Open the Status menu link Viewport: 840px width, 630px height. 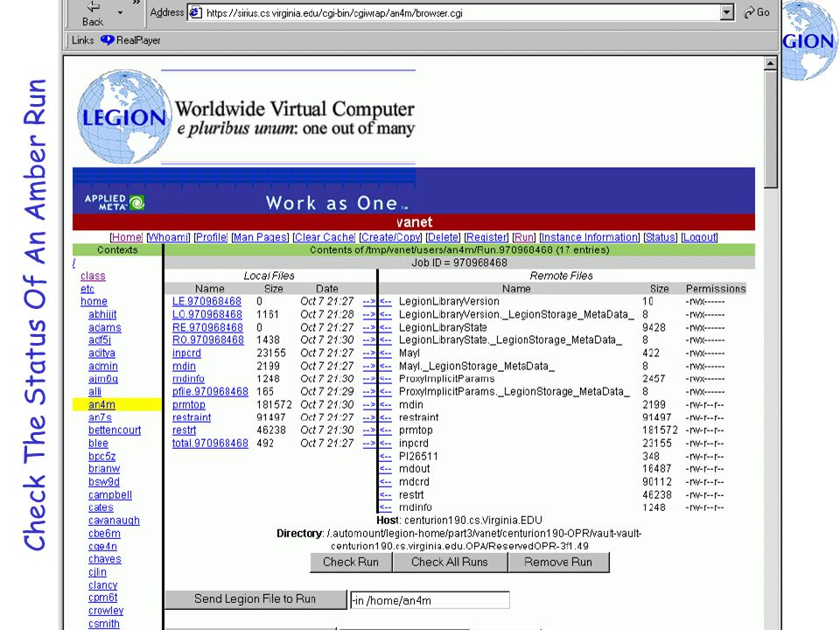660,237
